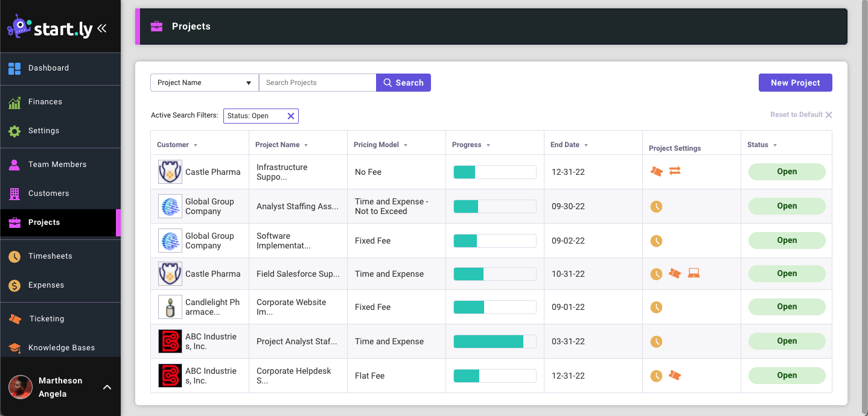Image resolution: width=868 pixels, height=416 pixels.
Task: Click the Search button
Action: tap(403, 83)
